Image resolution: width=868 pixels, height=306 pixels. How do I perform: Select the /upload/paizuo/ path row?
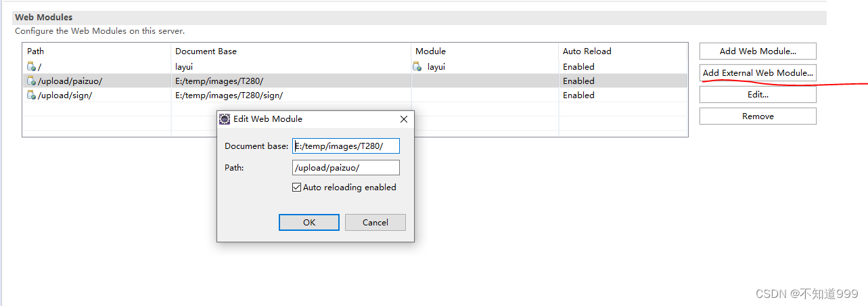355,81
